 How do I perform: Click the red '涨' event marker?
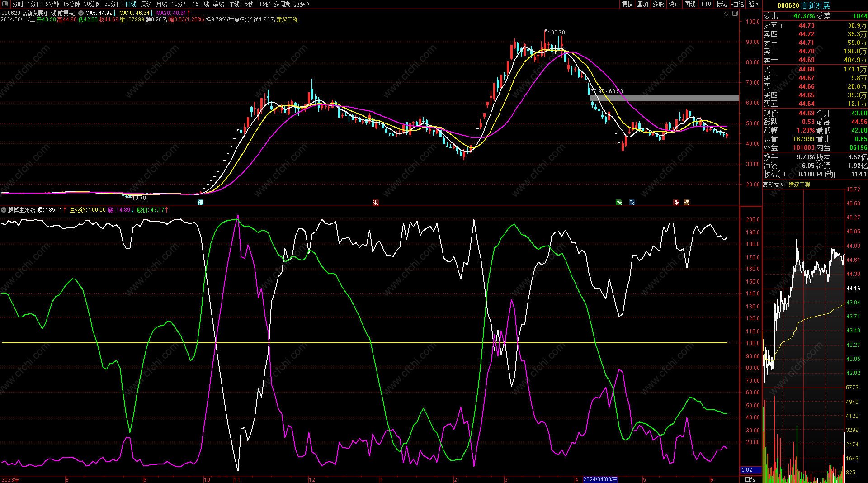(x=676, y=203)
